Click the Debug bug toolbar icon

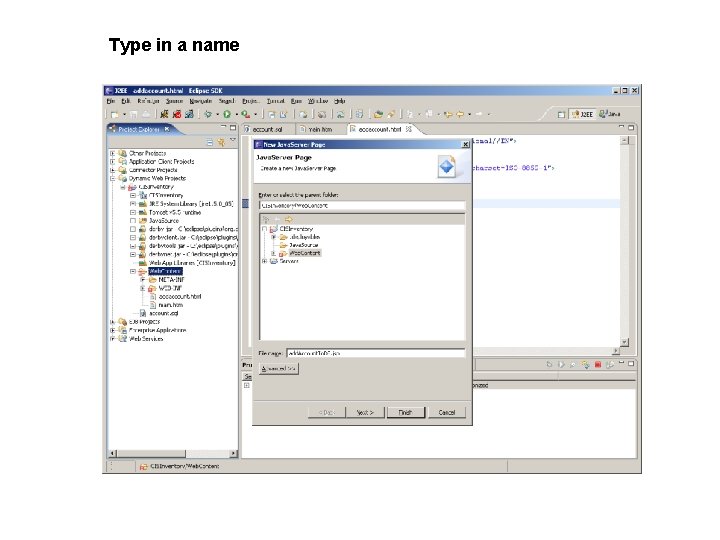(x=208, y=114)
